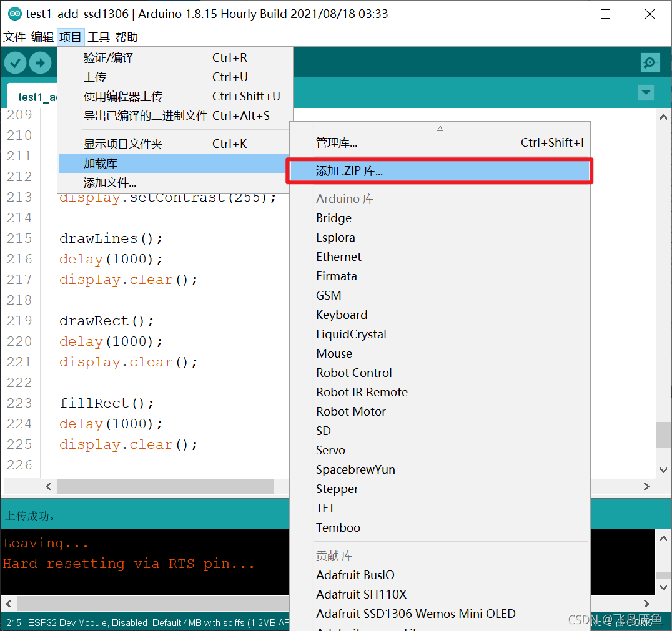Click the Verify checkmark toolbar button
This screenshot has width=672, height=631.
click(x=16, y=63)
